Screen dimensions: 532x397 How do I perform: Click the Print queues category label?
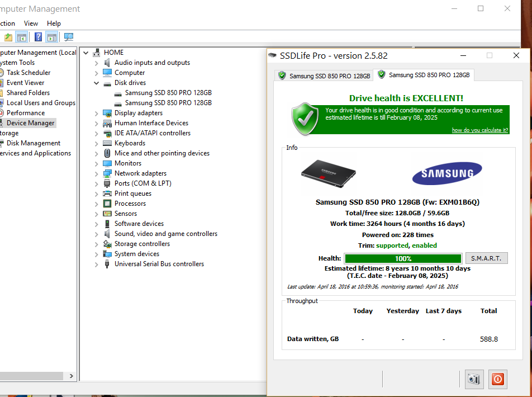coord(133,193)
